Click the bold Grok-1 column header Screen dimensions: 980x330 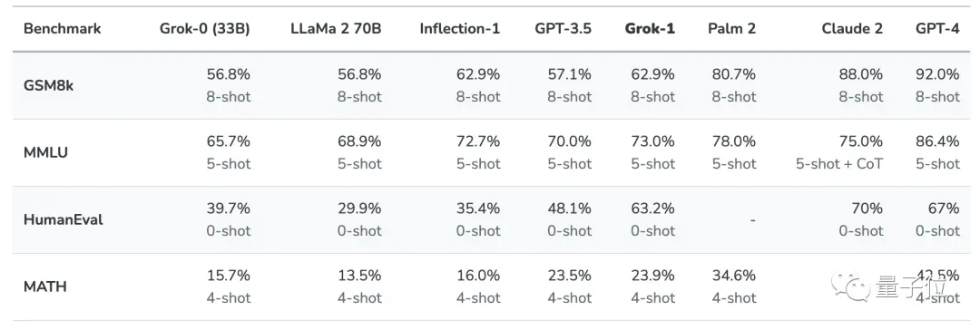(x=651, y=29)
